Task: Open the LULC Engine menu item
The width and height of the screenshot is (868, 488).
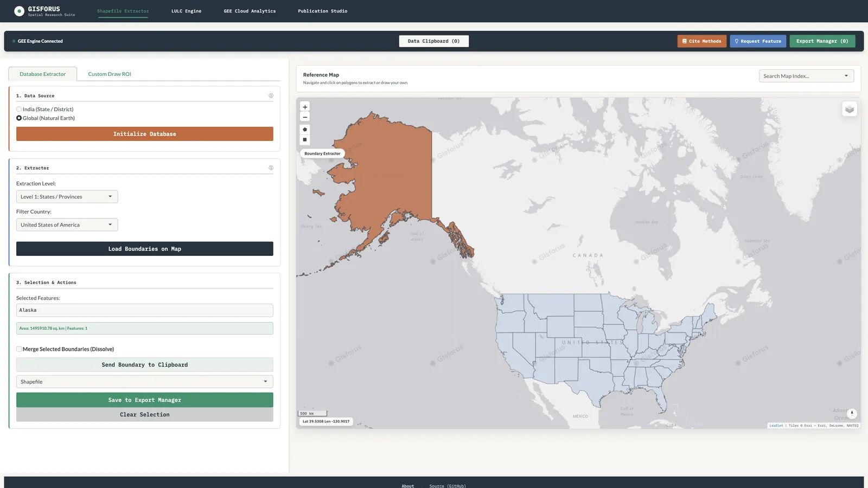Action: click(x=186, y=11)
